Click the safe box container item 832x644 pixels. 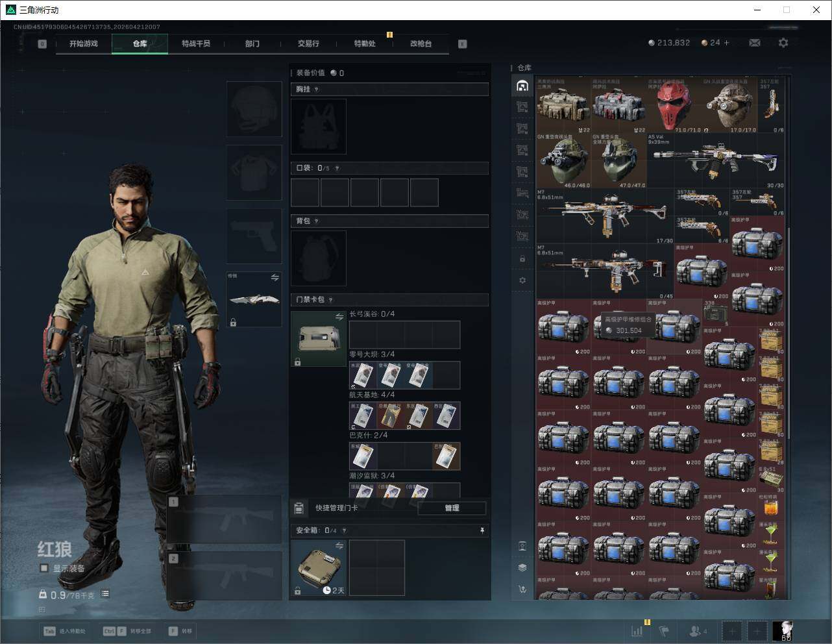319,567
